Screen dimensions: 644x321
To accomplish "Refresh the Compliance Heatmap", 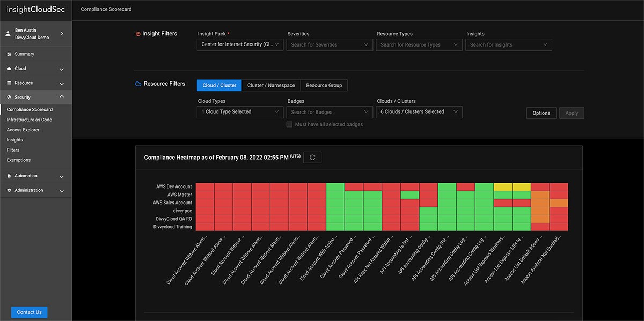I will click(312, 158).
